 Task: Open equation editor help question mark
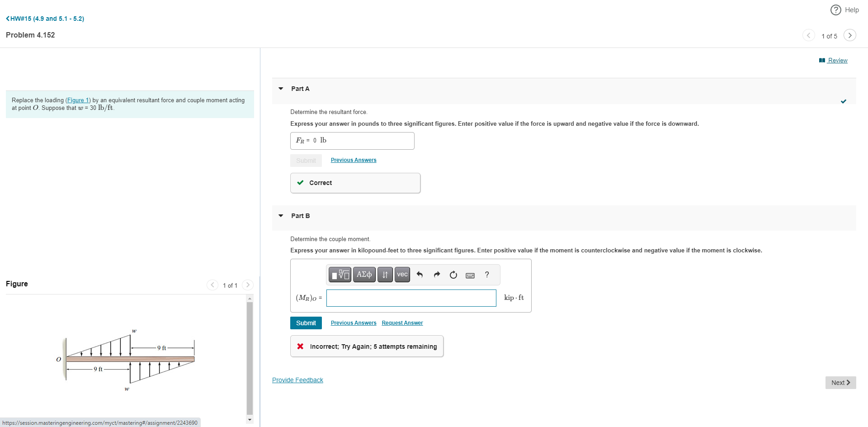(487, 275)
